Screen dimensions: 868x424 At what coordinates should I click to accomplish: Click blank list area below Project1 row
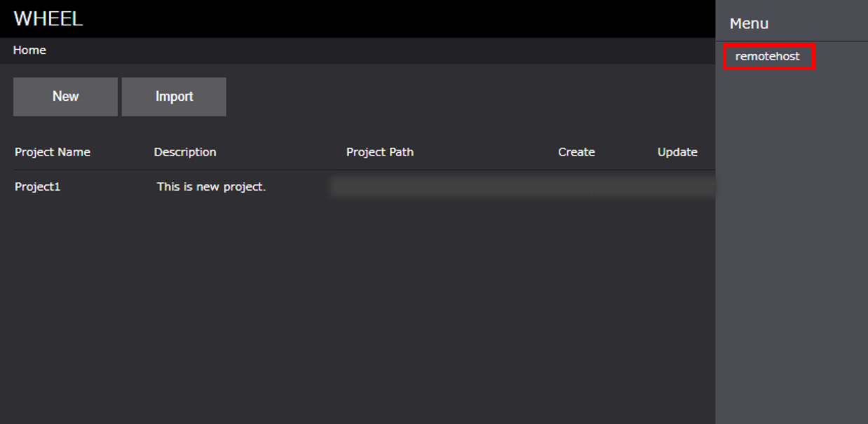351,301
